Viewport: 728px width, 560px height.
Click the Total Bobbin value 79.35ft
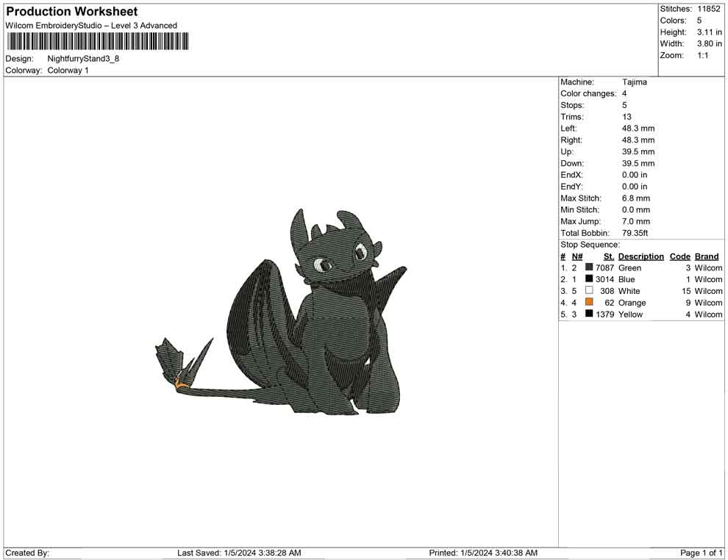coord(635,233)
